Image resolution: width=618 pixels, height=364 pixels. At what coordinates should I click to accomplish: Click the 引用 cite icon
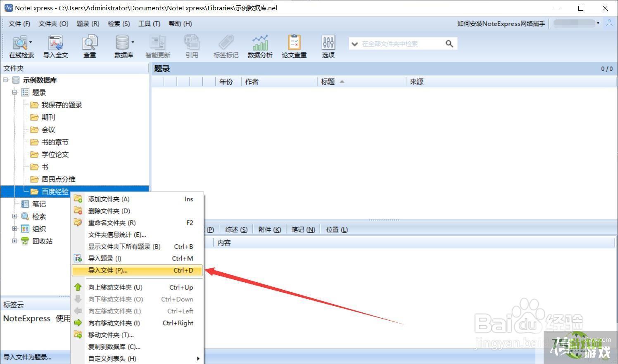(191, 46)
